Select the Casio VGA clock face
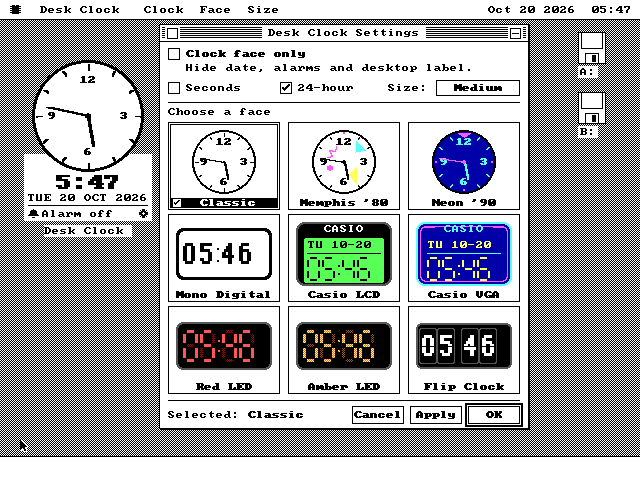640x480 pixels. coord(464,258)
